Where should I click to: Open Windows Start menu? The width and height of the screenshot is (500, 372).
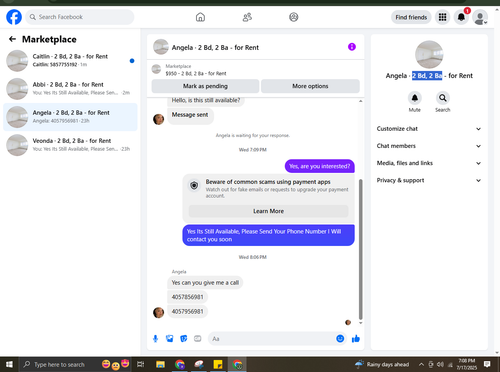click(9, 364)
